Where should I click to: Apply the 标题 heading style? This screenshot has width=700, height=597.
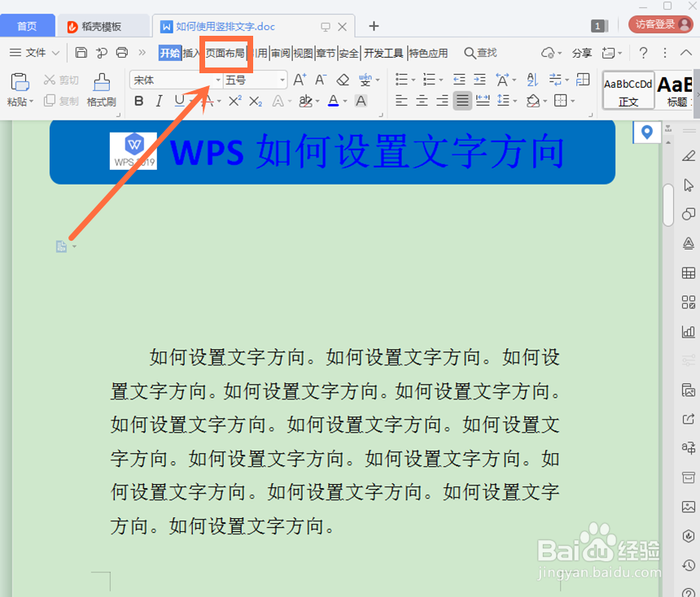pos(676,90)
